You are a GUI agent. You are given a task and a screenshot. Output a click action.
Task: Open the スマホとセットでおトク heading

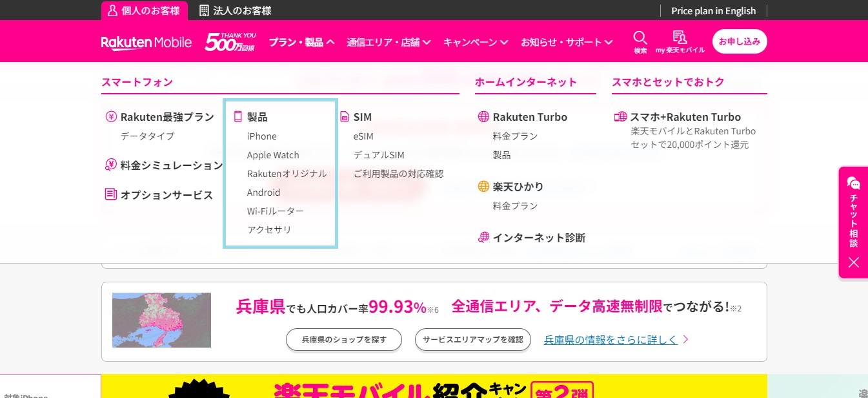[x=668, y=82]
